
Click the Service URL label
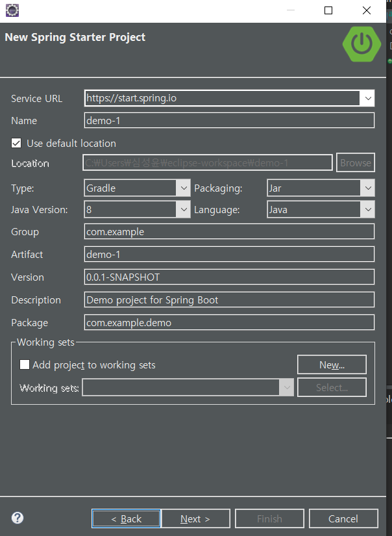click(x=36, y=99)
